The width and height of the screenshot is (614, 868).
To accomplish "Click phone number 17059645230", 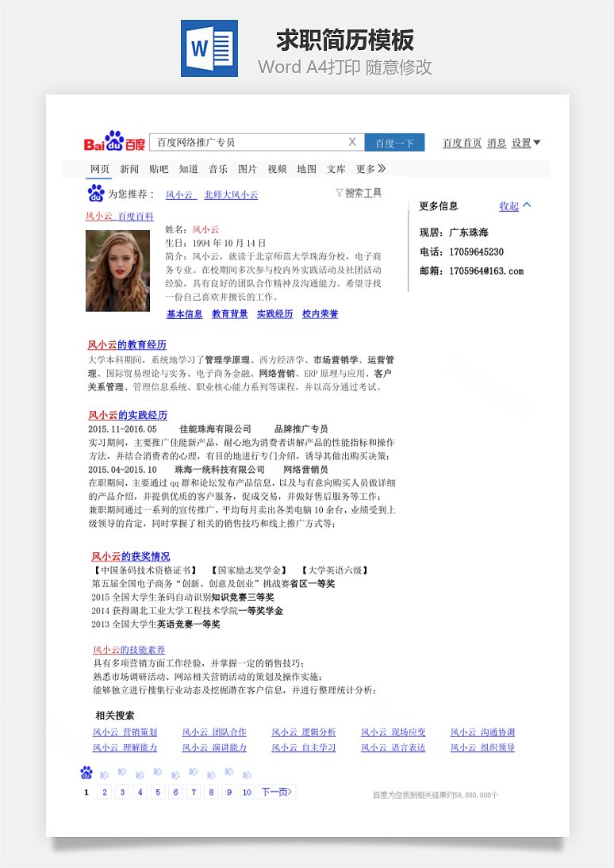I will (476, 252).
